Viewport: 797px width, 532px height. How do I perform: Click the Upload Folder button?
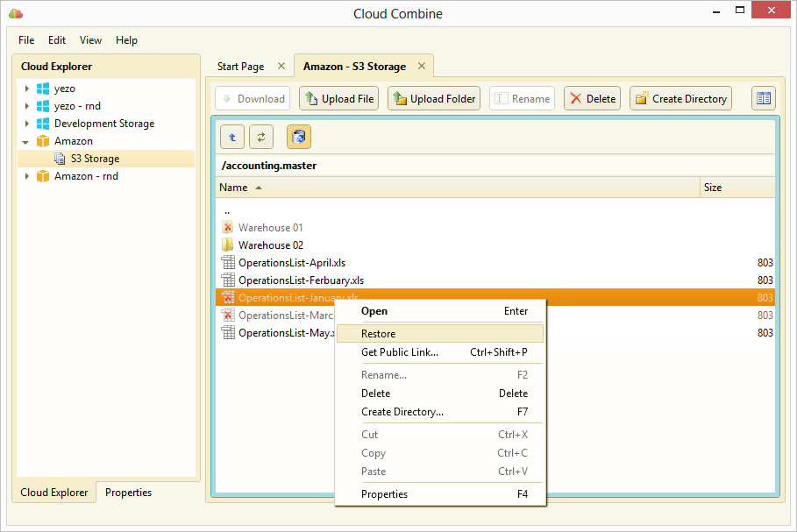click(434, 98)
